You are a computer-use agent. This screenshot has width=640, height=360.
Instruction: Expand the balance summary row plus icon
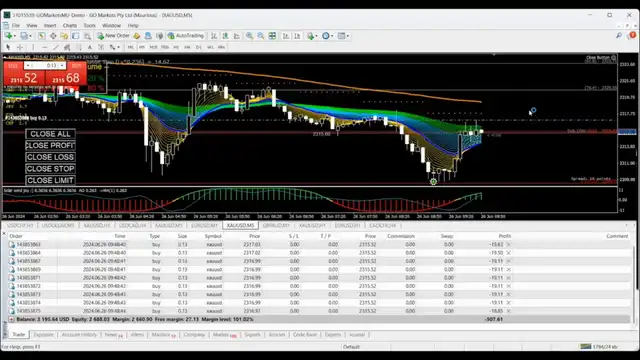[11, 320]
